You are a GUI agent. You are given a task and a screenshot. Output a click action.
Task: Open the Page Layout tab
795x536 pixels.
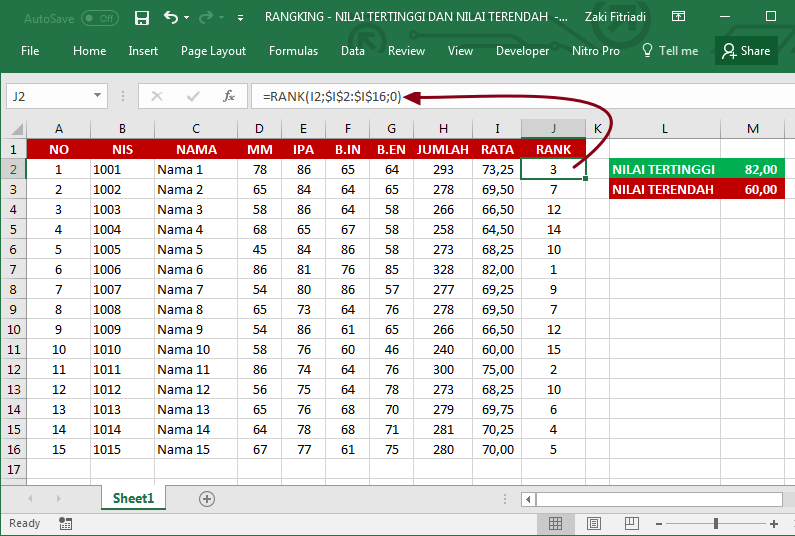[x=213, y=51]
